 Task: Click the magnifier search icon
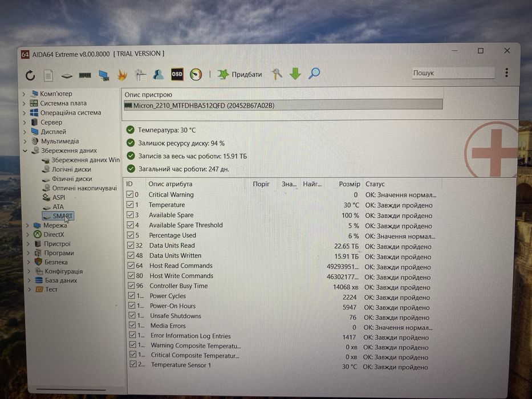pos(314,74)
